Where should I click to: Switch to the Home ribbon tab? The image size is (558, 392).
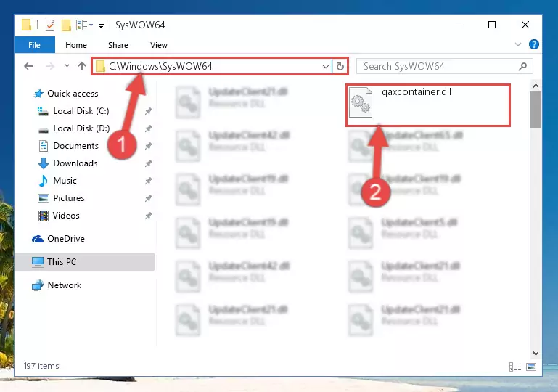coord(75,45)
